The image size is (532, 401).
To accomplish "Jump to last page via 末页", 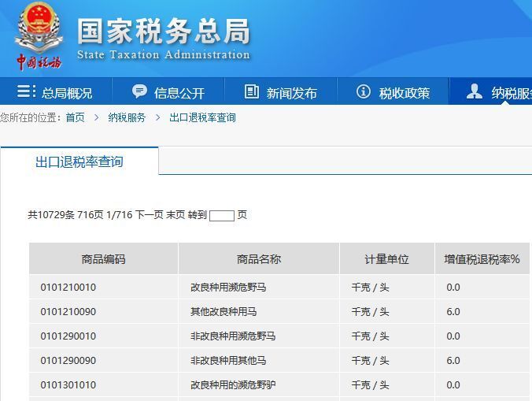I will (x=175, y=214).
